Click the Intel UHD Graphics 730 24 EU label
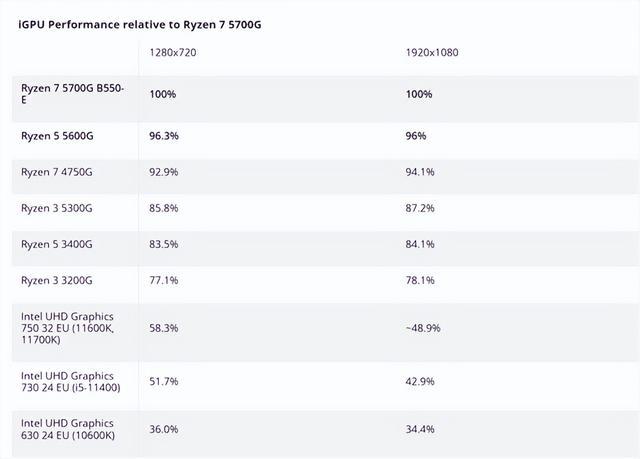640x459 pixels. (68, 381)
